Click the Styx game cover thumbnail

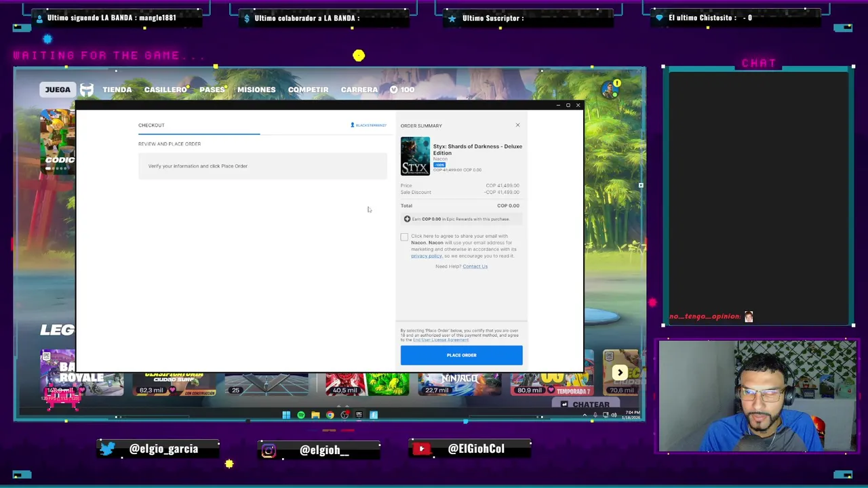tap(415, 156)
